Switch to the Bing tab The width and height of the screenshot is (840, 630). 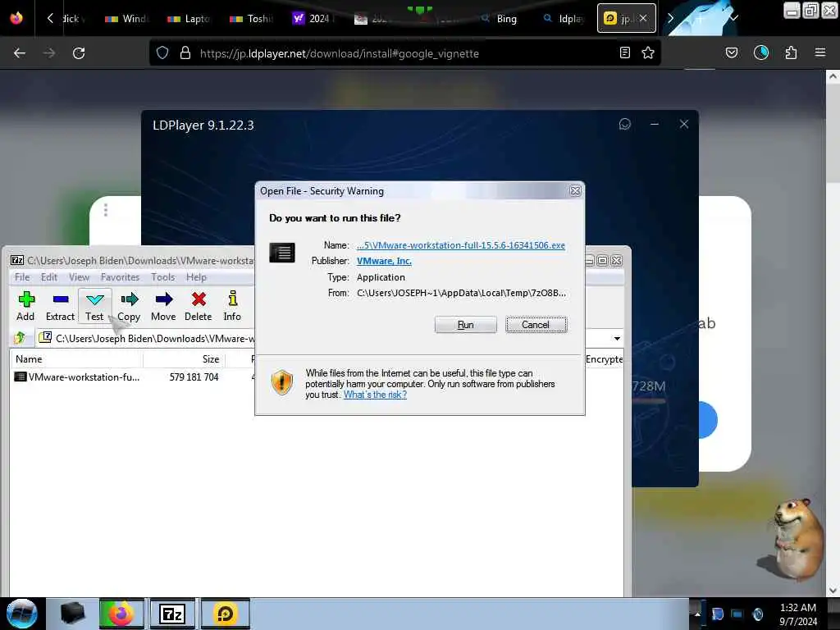500,19
